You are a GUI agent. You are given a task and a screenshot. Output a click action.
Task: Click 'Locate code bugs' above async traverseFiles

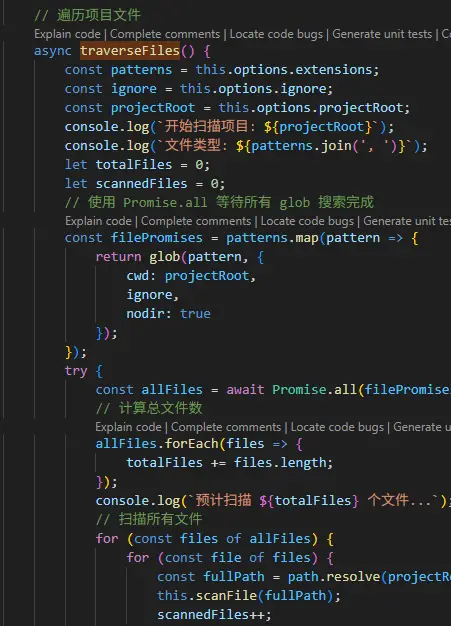pyautogui.click(x=276, y=34)
